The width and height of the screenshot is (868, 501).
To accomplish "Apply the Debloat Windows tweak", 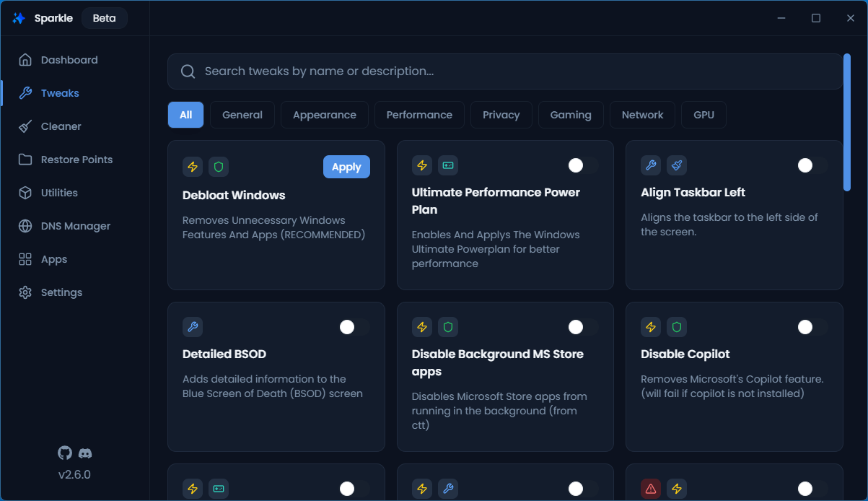I will coord(346,167).
